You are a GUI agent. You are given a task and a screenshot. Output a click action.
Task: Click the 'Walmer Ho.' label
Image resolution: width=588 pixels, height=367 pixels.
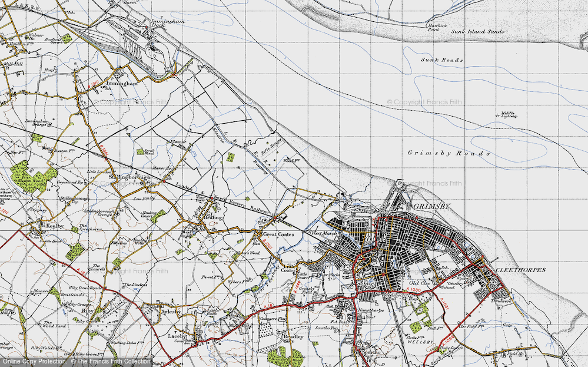coord(36,37)
